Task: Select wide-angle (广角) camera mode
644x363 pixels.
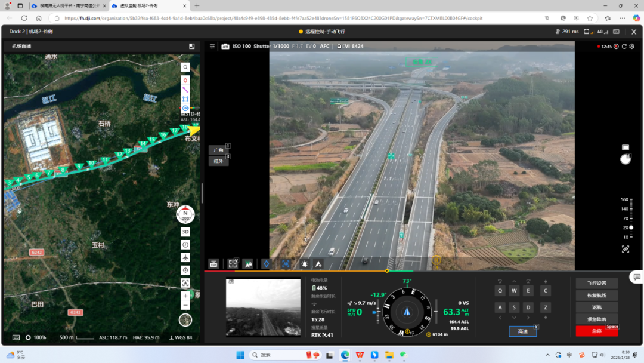Action: (218, 150)
